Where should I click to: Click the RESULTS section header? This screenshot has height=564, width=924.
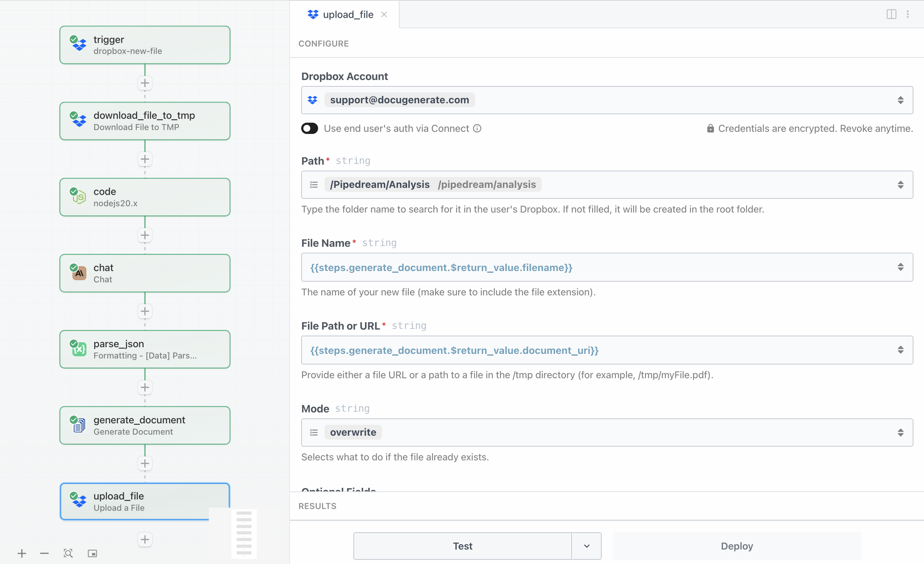pos(317,506)
